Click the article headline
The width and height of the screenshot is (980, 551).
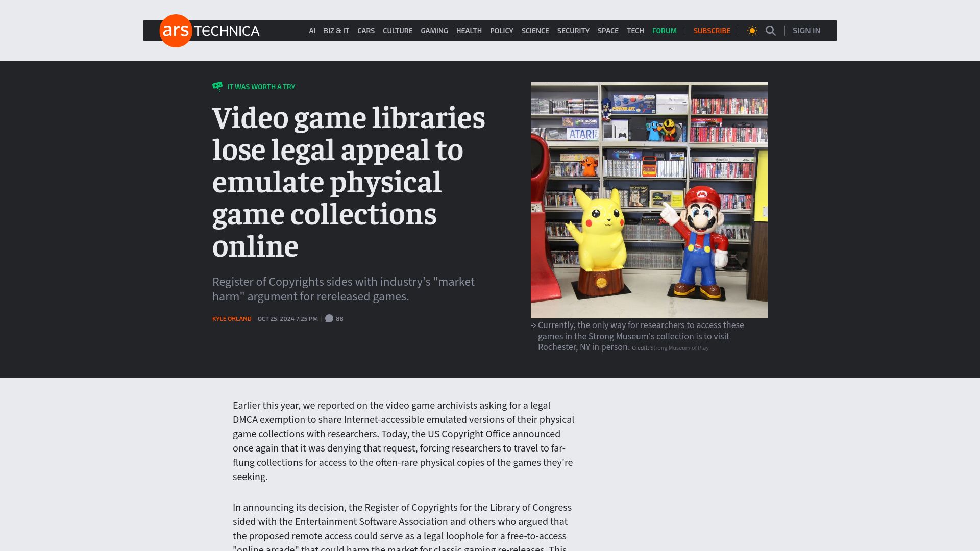point(349,182)
